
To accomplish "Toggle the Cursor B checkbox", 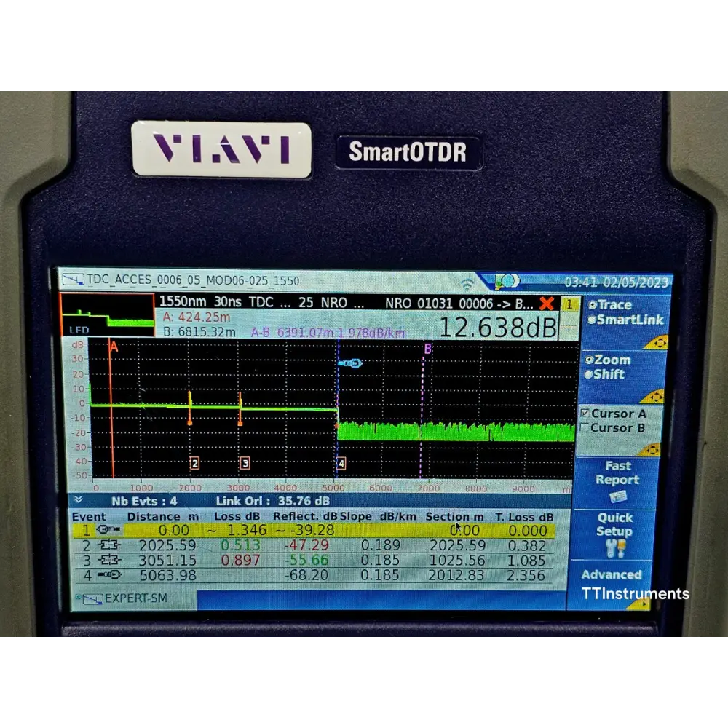I will 585,427.
